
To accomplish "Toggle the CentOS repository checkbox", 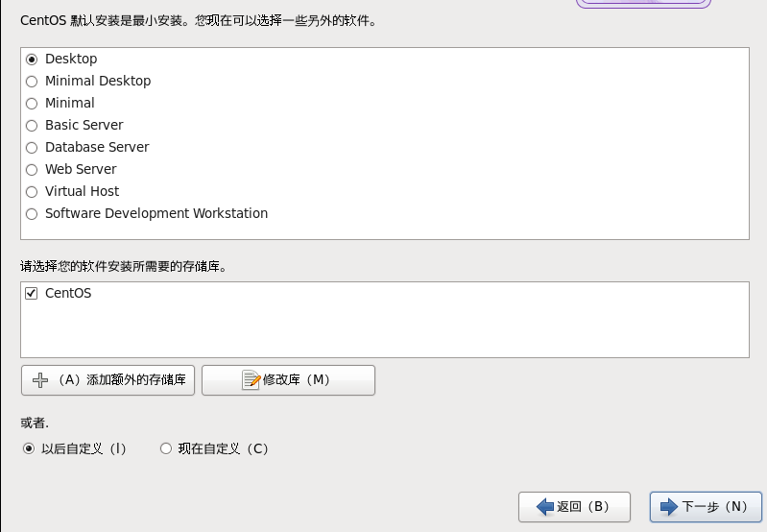I will pyautogui.click(x=32, y=293).
